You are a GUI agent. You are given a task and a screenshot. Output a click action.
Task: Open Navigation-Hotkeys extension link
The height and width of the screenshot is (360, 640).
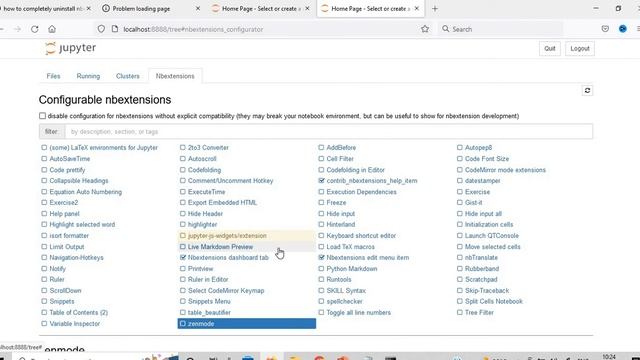(x=76, y=258)
